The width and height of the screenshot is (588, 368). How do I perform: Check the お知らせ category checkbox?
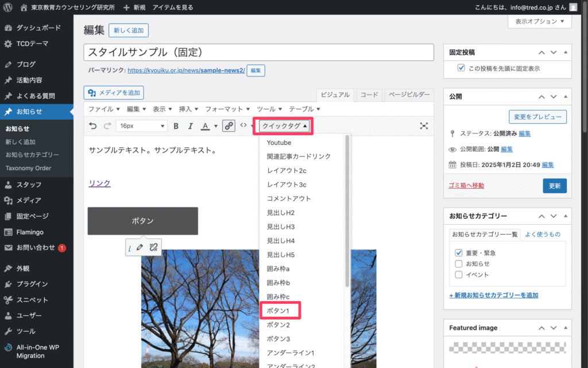458,263
